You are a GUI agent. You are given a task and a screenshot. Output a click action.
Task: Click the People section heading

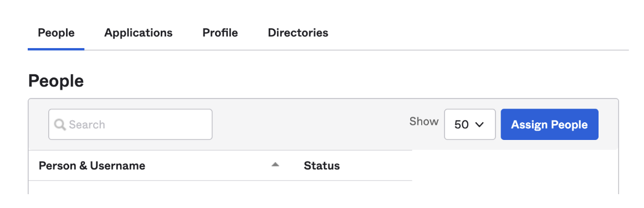pos(56,81)
